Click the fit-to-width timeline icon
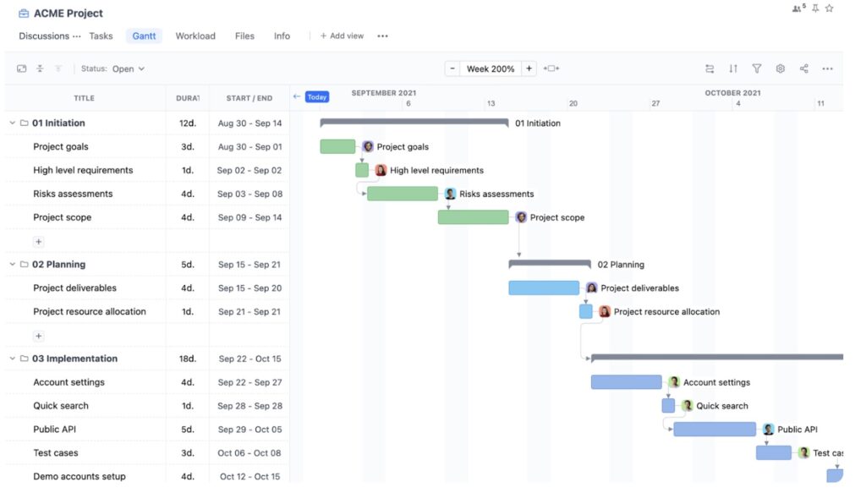This screenshot has height=504, width=866. click(551, 68)
